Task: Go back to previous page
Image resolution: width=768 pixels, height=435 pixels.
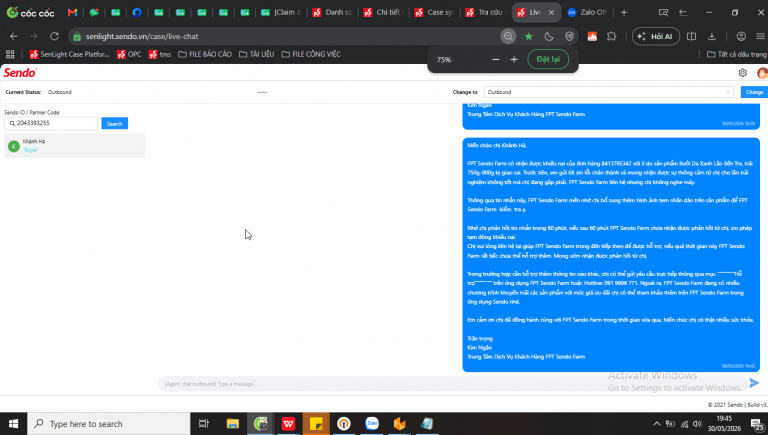Action: click(14, 36)
